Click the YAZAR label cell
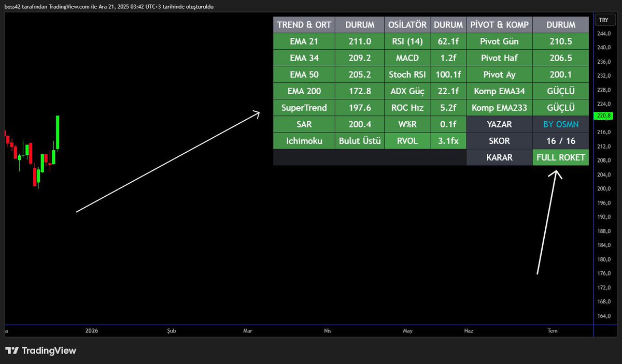 (499, 124)
